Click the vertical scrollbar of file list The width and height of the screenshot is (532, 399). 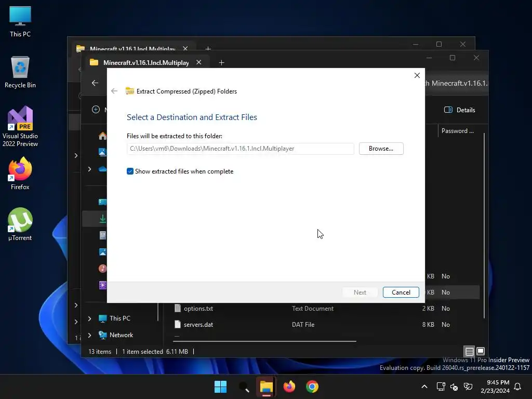(484, 225)
